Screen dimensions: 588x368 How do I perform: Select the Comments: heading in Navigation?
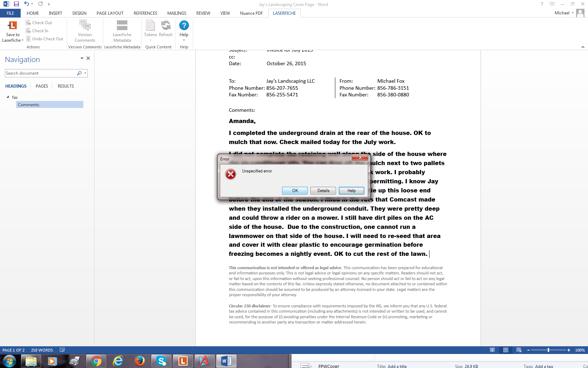point(50,104)
